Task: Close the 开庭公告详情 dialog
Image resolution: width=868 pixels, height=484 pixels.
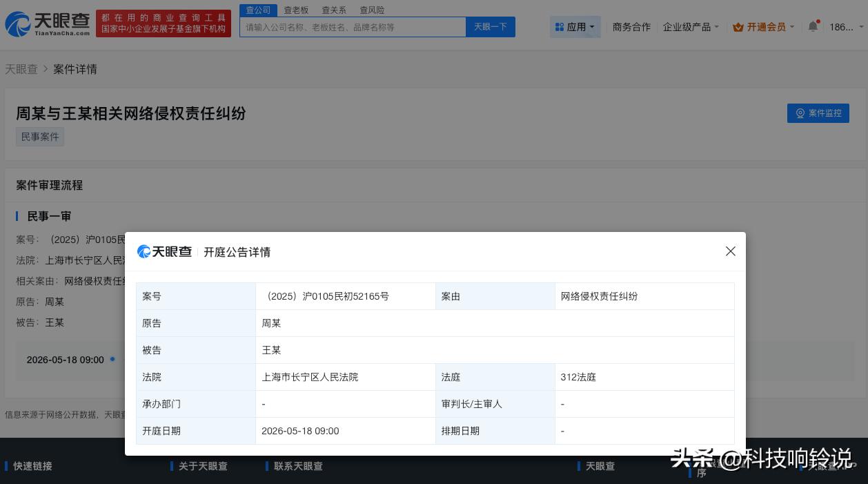Action: [731, 251]
